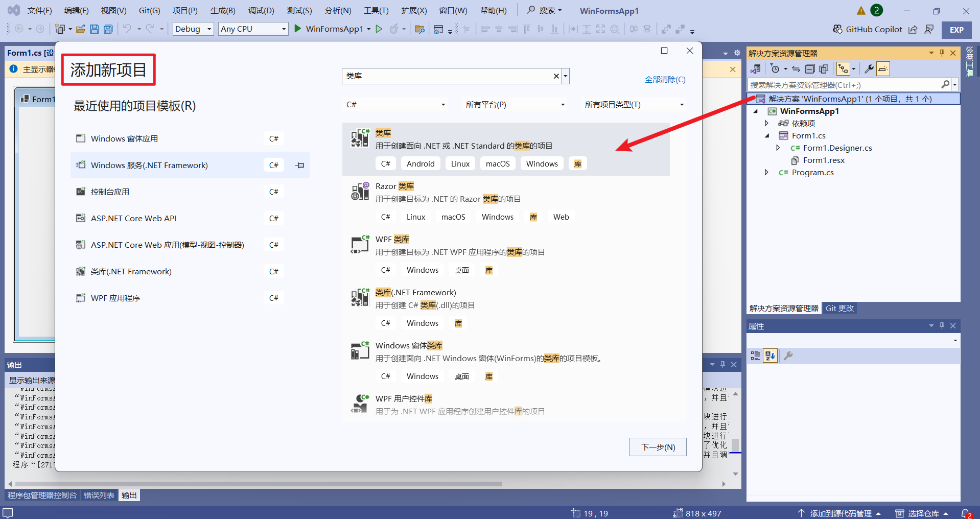Screen dimensions: 980x519
Task: Select 控制台应用 in recent templates
Action: point(190,192)
